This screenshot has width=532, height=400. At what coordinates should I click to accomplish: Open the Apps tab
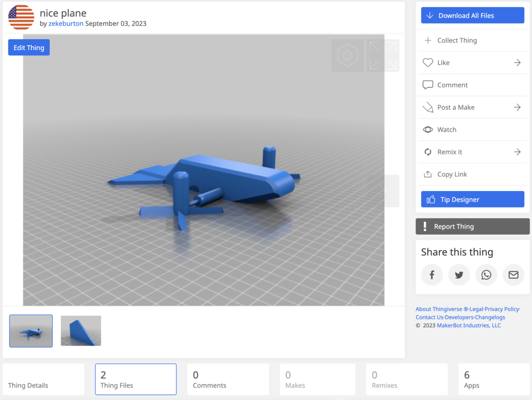[x=471, y=379]
